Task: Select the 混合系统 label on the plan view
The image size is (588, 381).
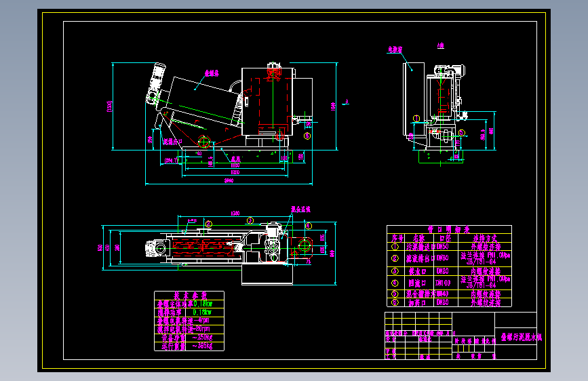Action: pos(300,209)
